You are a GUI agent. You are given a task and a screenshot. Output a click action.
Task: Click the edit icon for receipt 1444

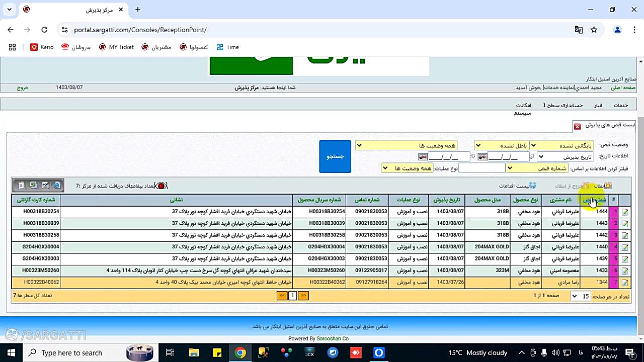click(624, 212)
